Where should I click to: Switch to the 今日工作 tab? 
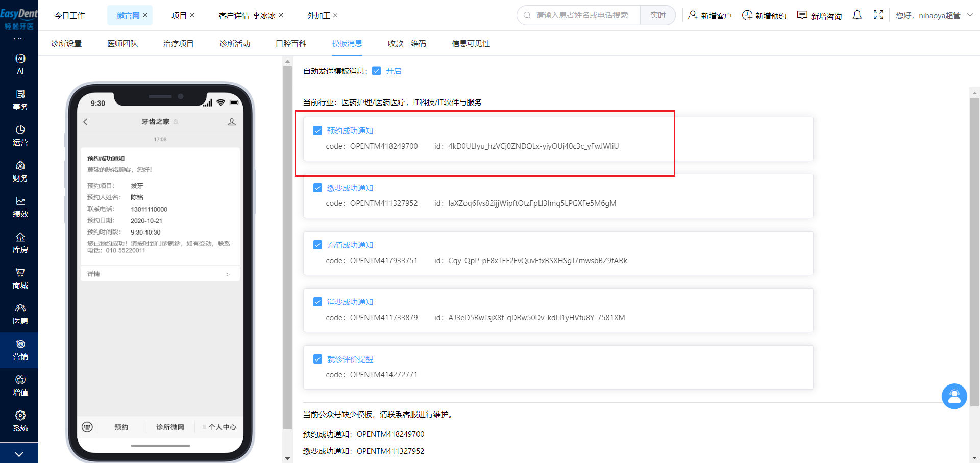pos(70,15)
